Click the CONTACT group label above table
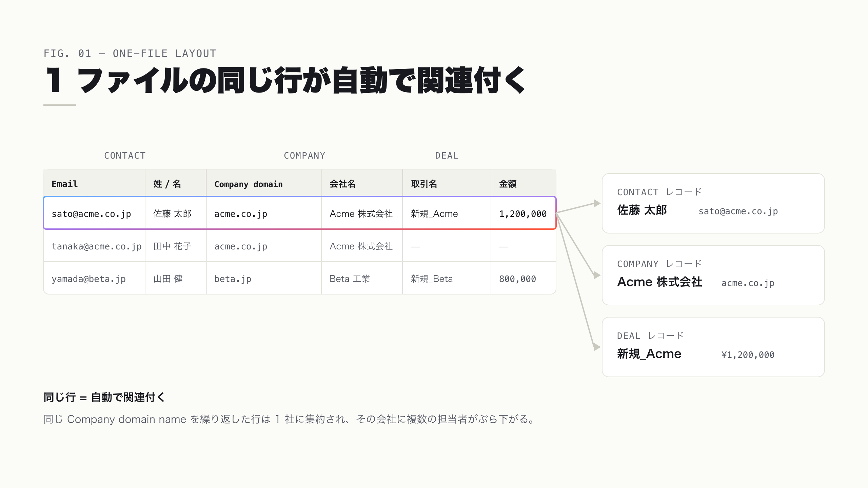 point(125,156)
